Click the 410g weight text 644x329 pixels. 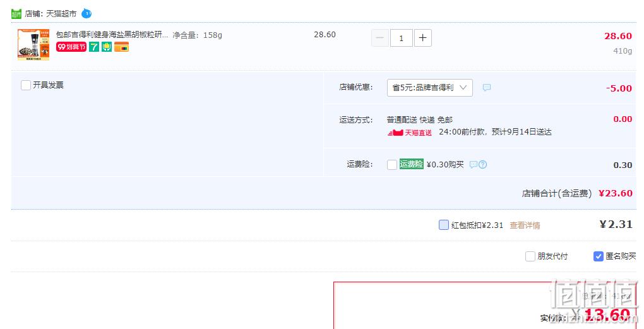click(623, 51)
